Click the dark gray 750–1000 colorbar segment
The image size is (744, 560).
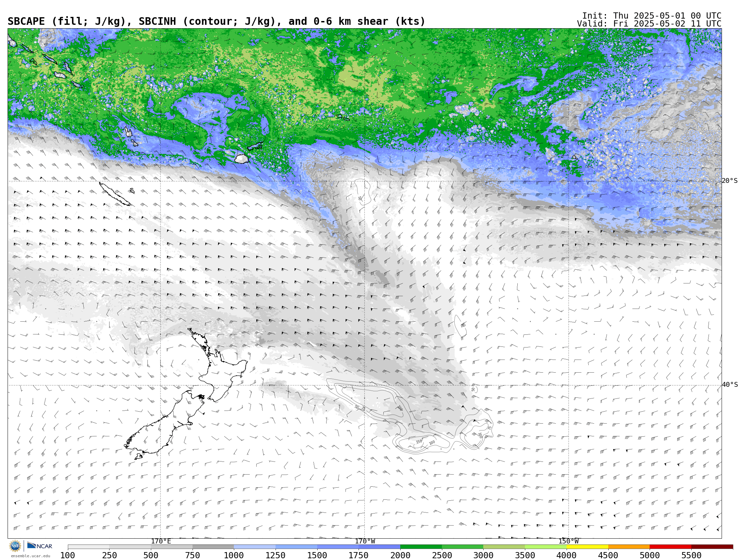coord(213,547)
